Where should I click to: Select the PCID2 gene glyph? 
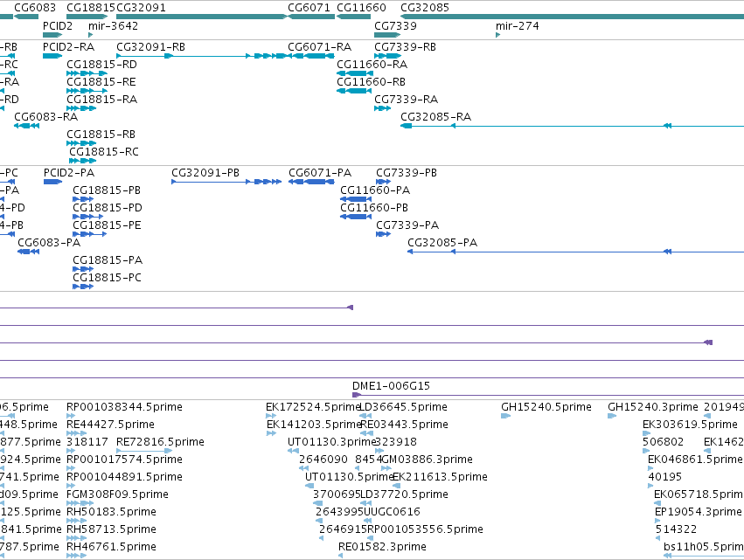pyautogui.click(x=52, y=35)
